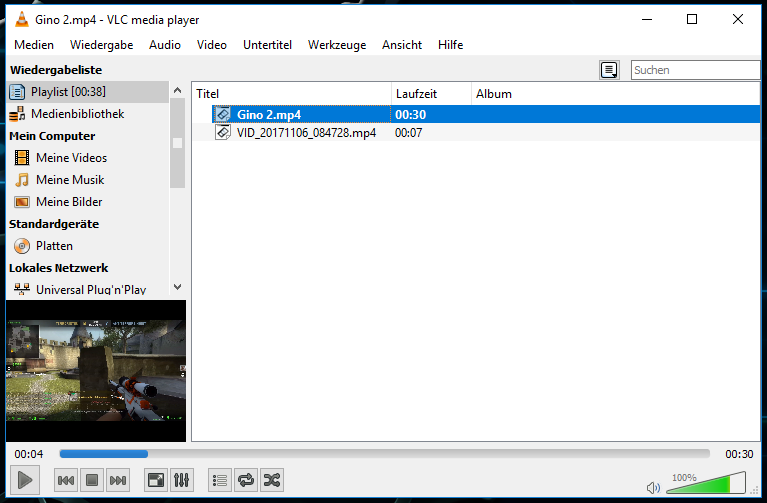Stop playback with the stop button
Image resolution: width=767 pixels, height=503 pixels.
92,480
